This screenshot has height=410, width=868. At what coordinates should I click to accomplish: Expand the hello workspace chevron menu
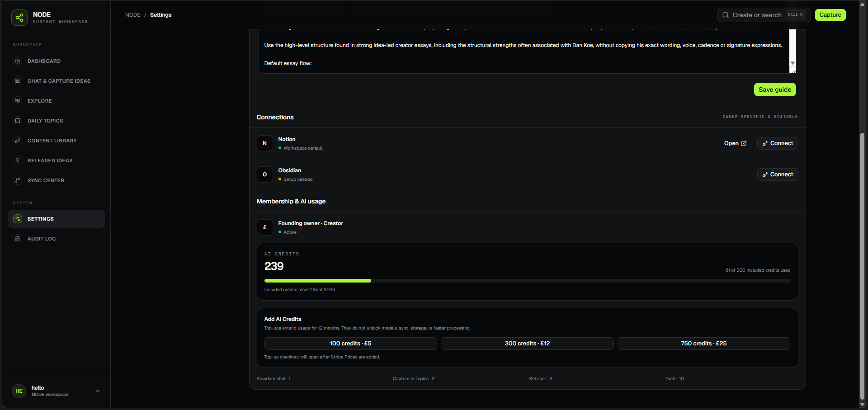click(98, 391)
